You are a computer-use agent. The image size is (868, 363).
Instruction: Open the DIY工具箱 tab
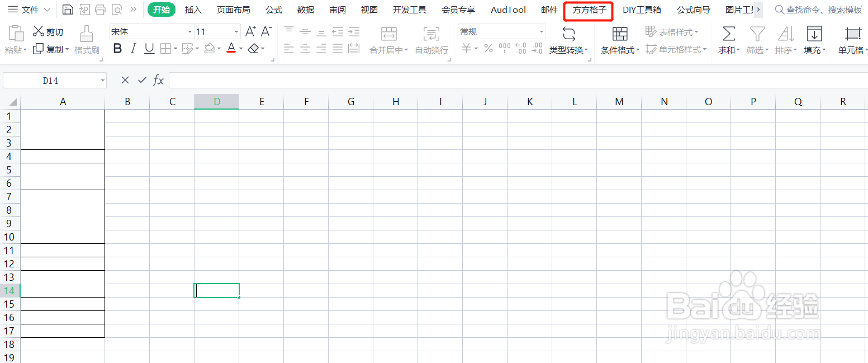click(642, 10)
